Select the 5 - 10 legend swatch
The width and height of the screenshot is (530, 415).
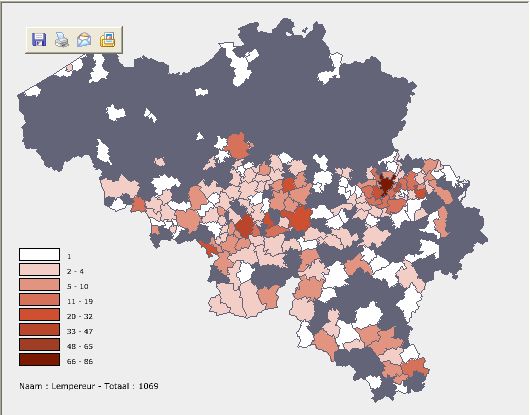(40, 285)
